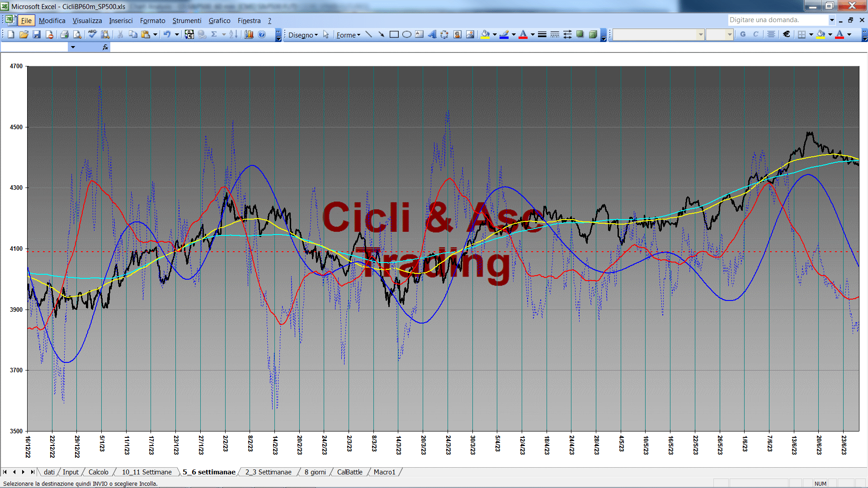Image resolution: width=868 pixels, height=488 pixels.
Task: Click the Shadow Style icon
Action: (x=580, y=34)
